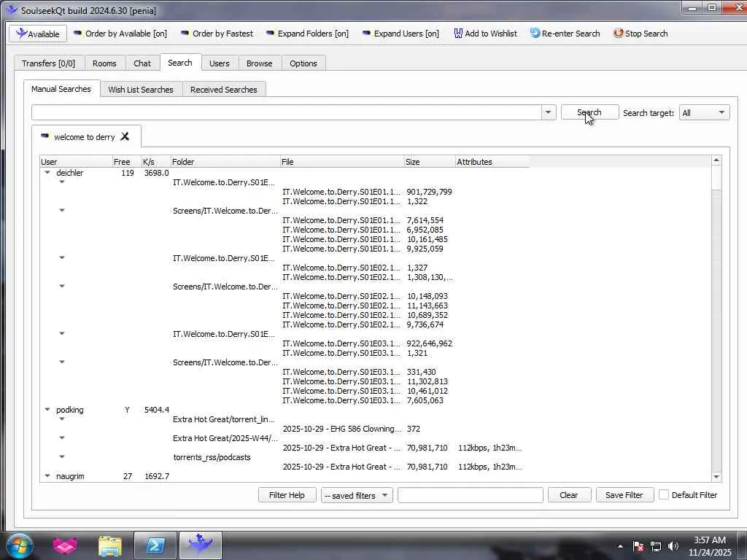Screen dimensions: 747x560
Task: Collapse the Extra Hot Great/torrent_lin folder
Action: click(x=62, y=419)
